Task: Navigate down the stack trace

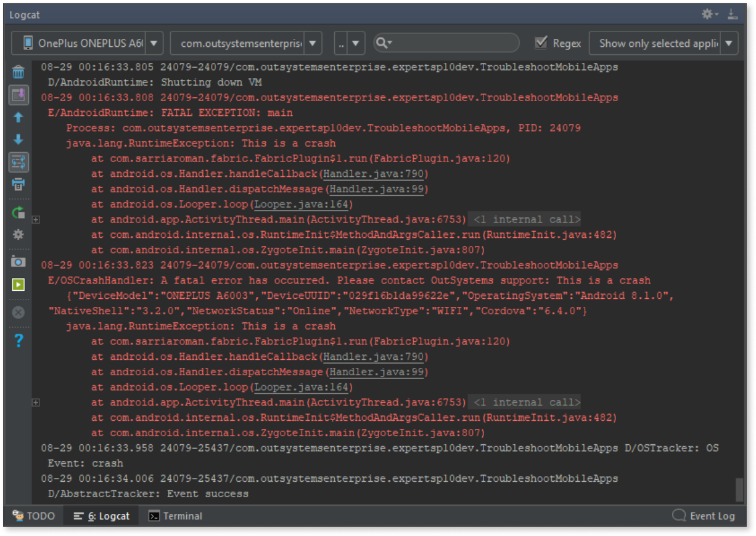Action: tap(18, 139)
